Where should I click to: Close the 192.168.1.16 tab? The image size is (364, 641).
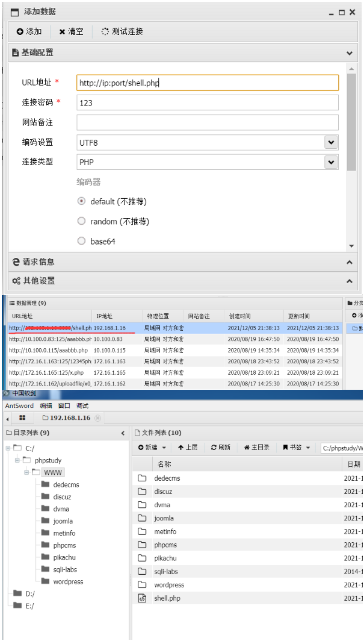tap(97, 418)
